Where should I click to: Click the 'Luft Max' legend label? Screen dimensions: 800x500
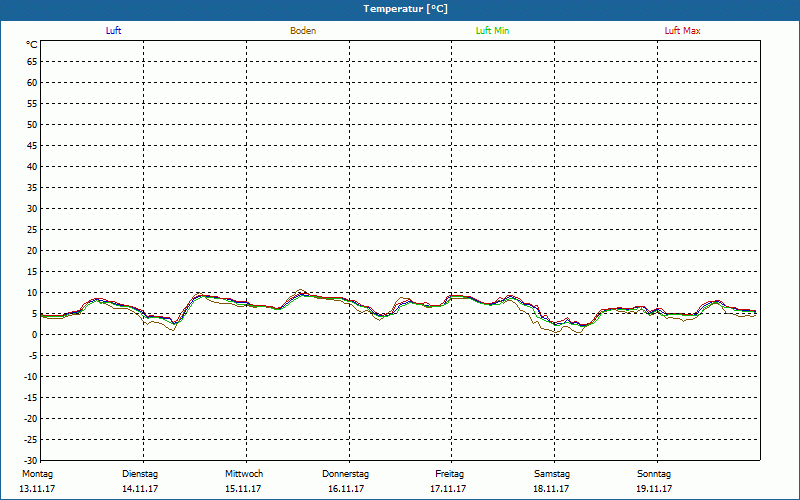[682, 31]
